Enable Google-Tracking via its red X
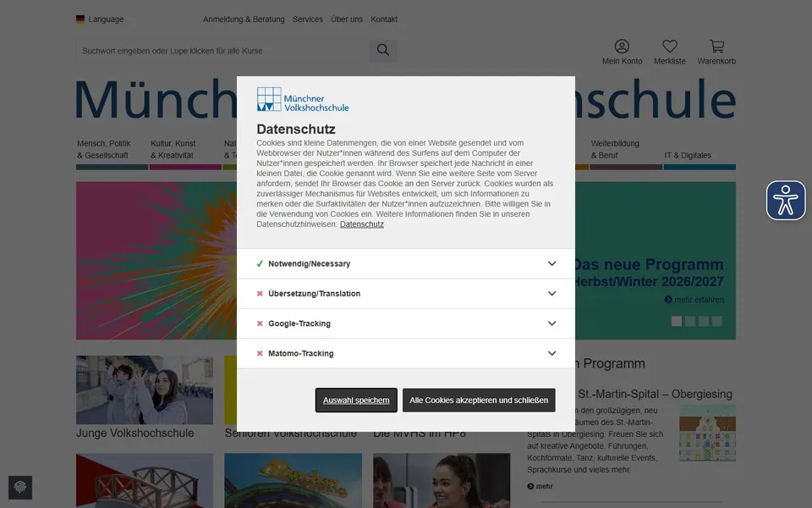 [260, 323]
